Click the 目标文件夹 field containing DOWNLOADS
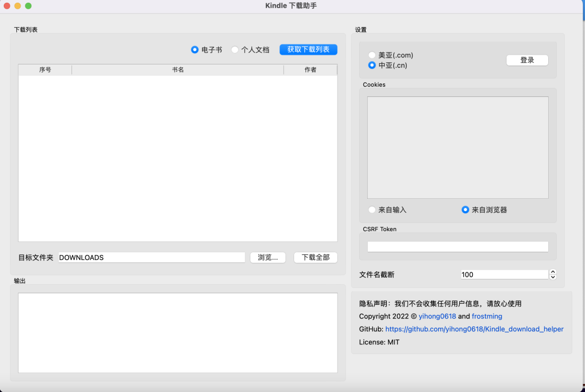This screenshot has width=585, height=392. point(152,257)
